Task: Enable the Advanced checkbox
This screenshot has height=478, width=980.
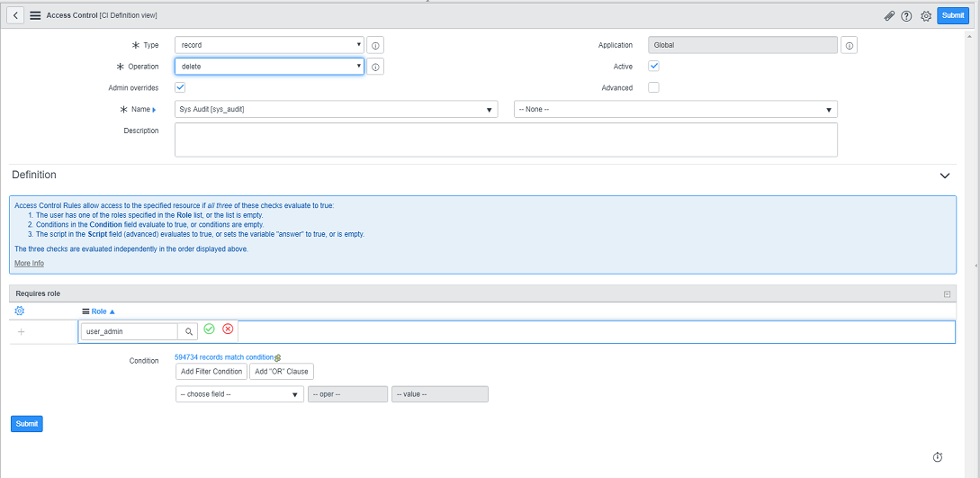Action: pyautogui.click(x=654, y=87)
